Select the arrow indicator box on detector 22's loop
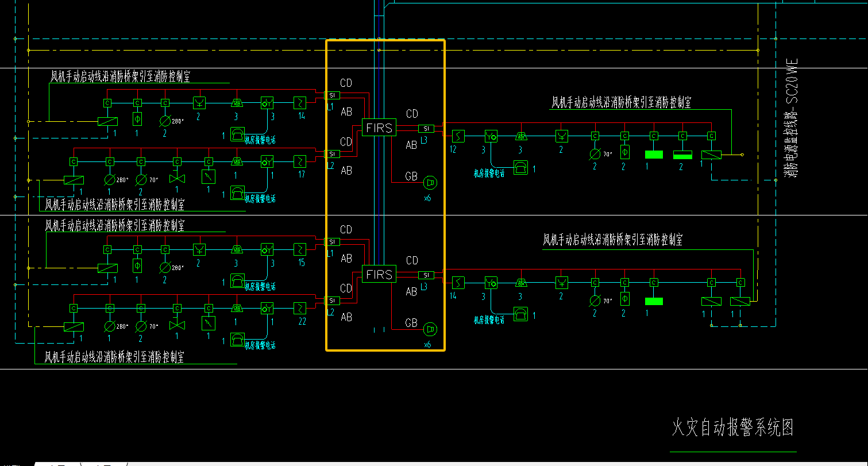The width and height of the screenshot is (868, 466). point(209,323)
